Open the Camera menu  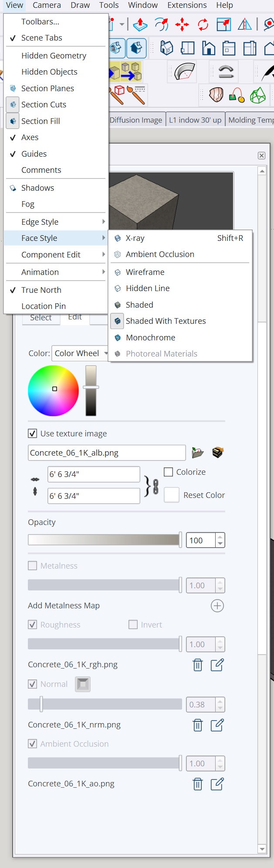point(47,5)
